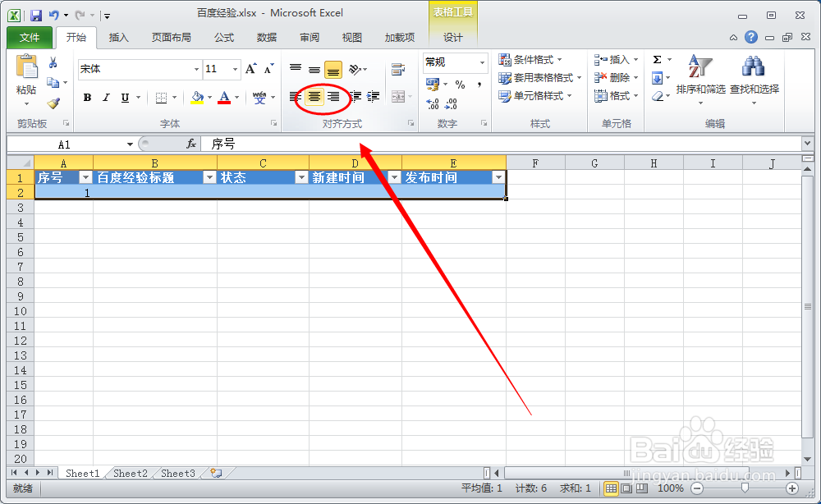The image size is (821, 504).
Task: Click 排序和筛选 sort and filter
Action: click(x=700, y=80)
